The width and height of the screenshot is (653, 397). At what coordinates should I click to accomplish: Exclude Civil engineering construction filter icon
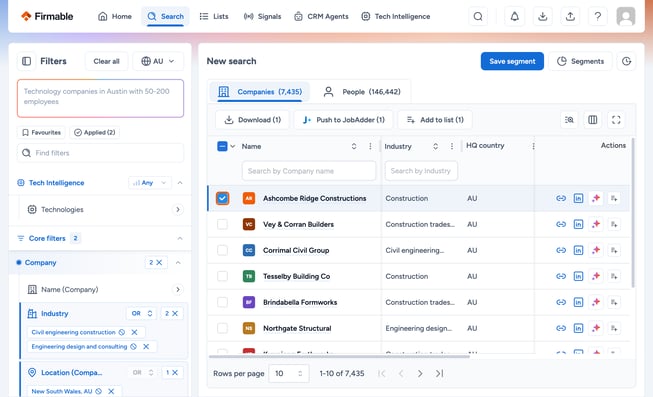122,332
